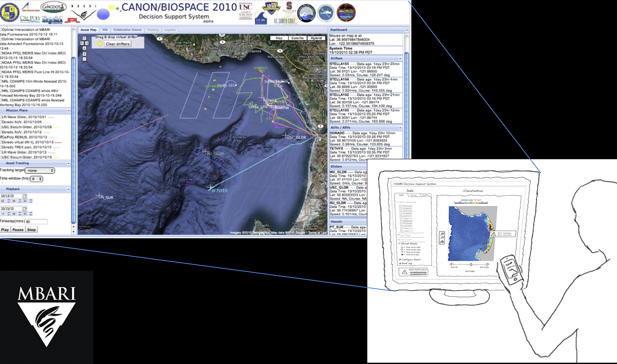The width and height of the screenshot is (617, 364).
Task: Pan the map up with arrow button
Action: pyautogui.click(x=84, y=39)
